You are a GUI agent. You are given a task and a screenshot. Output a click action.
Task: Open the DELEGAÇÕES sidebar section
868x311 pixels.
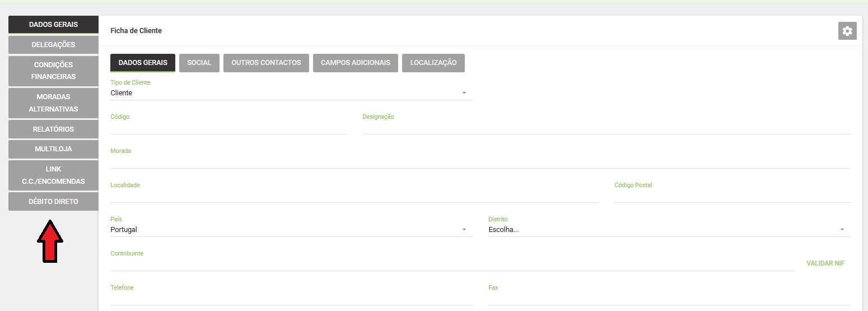coord(53,45)
